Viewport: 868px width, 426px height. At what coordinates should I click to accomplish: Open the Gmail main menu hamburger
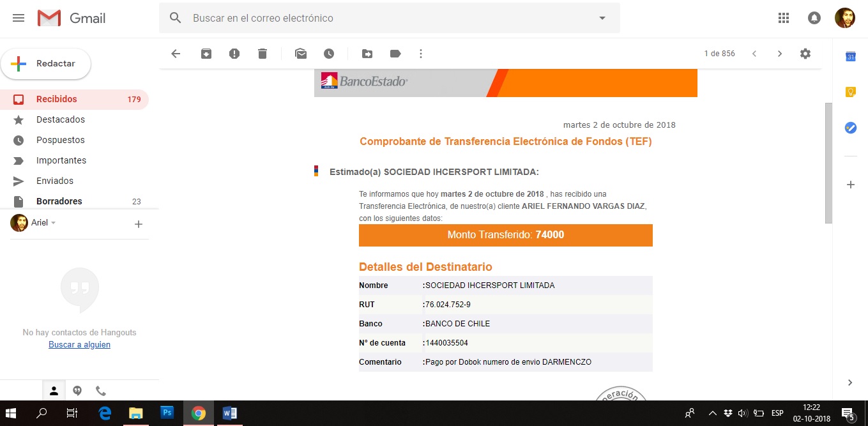(x=19, y=19)
